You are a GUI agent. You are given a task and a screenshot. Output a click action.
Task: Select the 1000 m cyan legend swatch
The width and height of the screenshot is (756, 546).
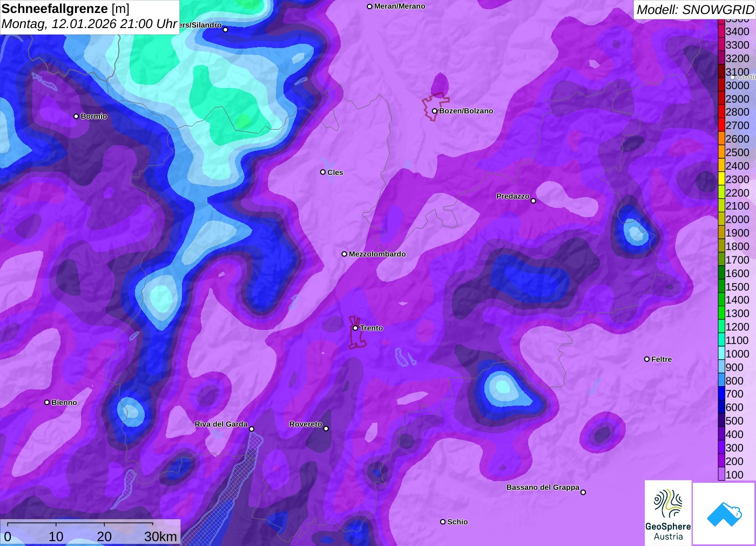point(721,353)
